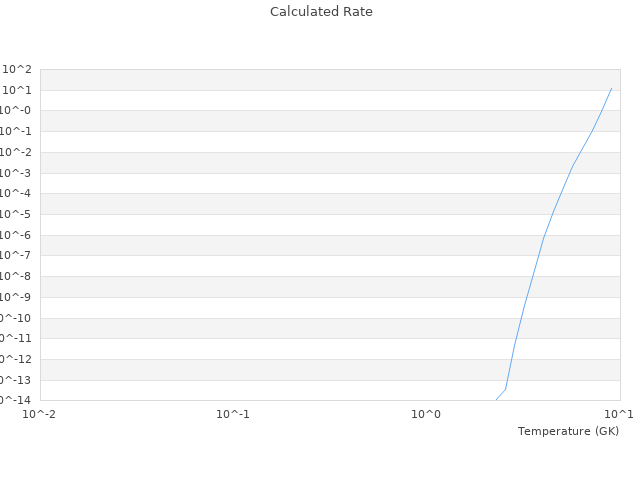Select the 10^-5 y-axis tick label
Image resolution: width=640 pixels, height=480 pixels.
point(16,214)
